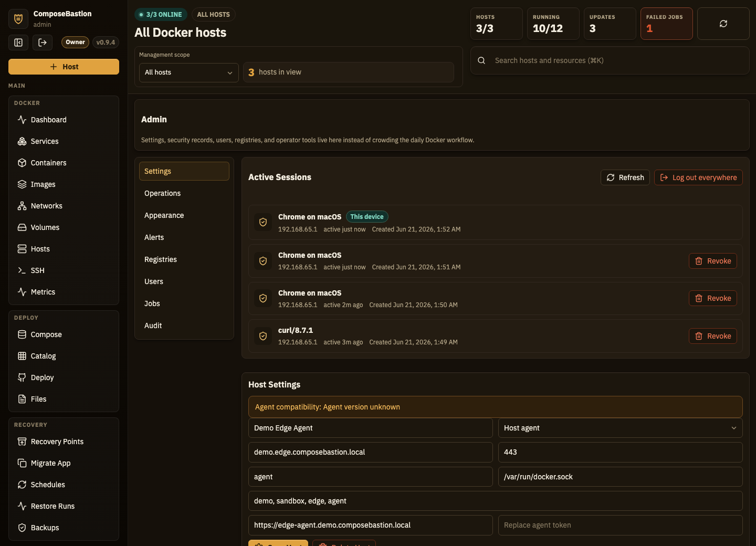Screen dimensions: 756x546
Task: Click the add Host button
Action: click(x=64, y=67)
